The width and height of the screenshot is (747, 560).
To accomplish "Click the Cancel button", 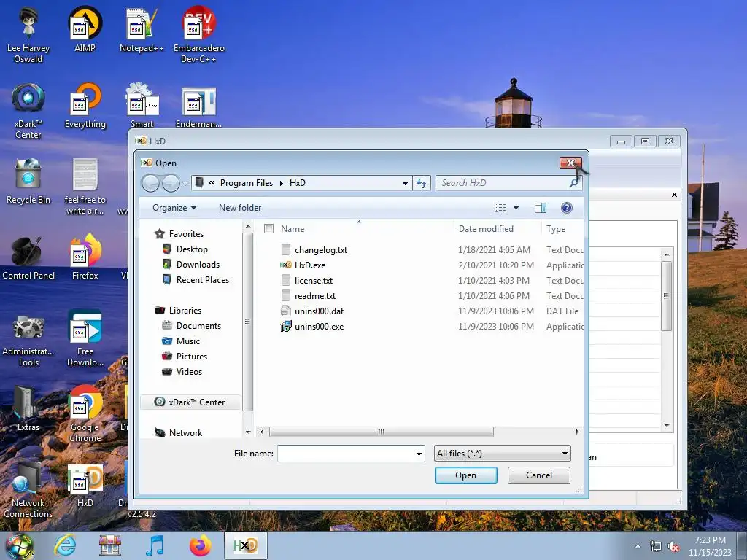I will tap(539, 475).
